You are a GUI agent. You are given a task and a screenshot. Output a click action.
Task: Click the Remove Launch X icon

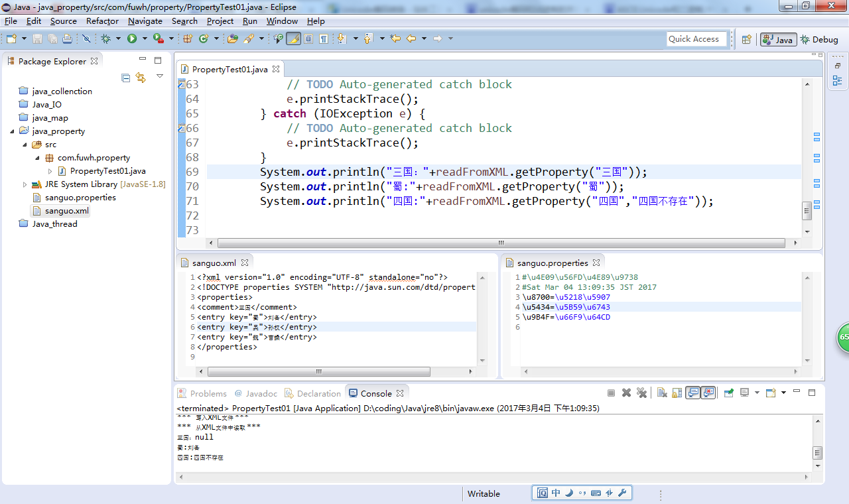(x=626, y=393)
